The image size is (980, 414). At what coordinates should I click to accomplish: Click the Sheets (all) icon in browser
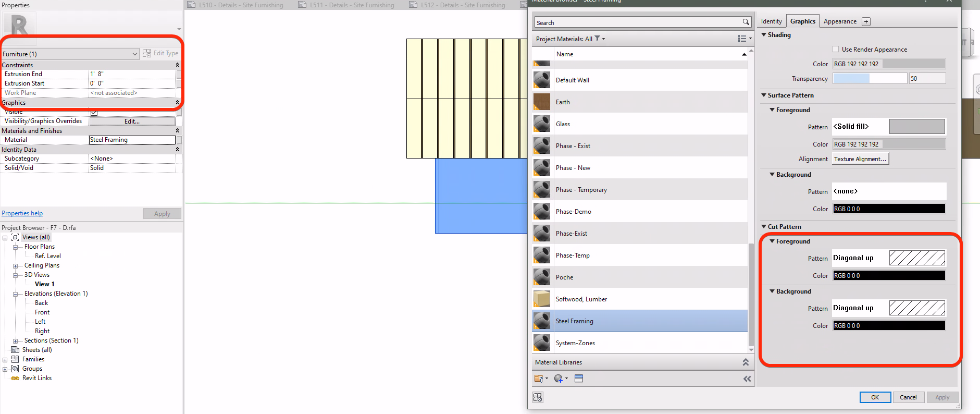(x=15, y=350)
